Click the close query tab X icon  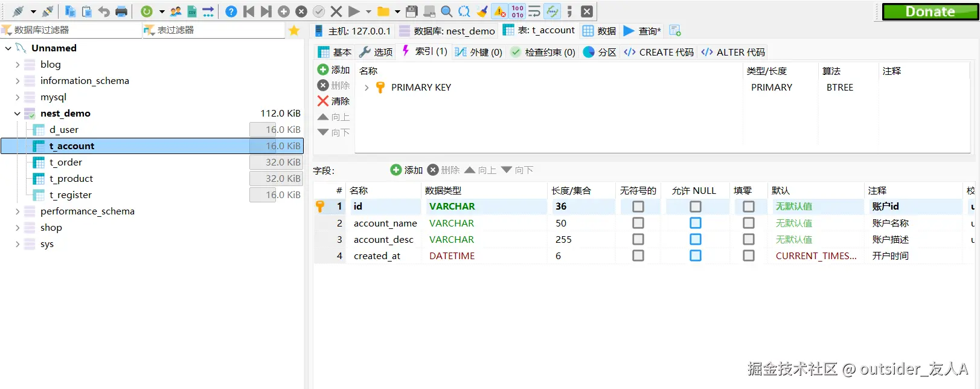[586, 11]
